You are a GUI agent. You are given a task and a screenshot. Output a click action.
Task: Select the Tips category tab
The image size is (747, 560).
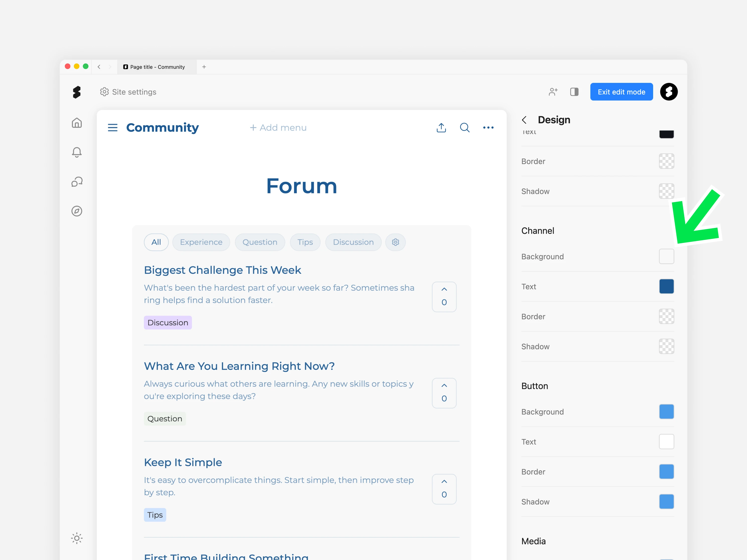click(305, 242)
